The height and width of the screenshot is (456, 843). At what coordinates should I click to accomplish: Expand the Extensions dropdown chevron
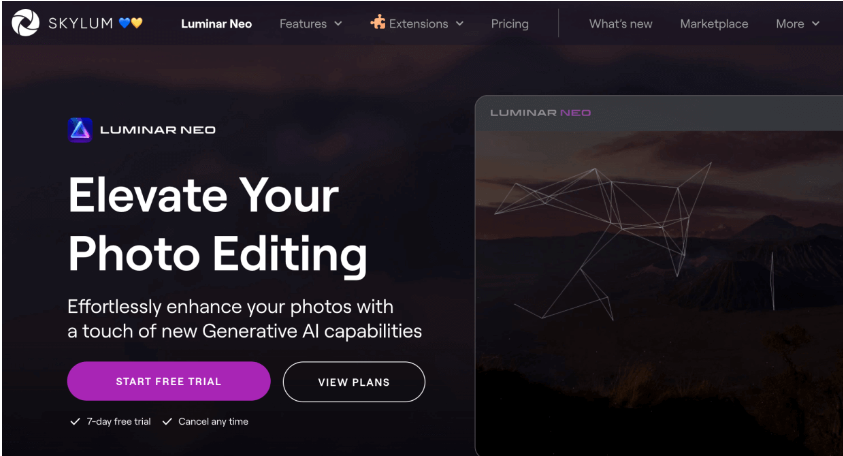(460, 24)
